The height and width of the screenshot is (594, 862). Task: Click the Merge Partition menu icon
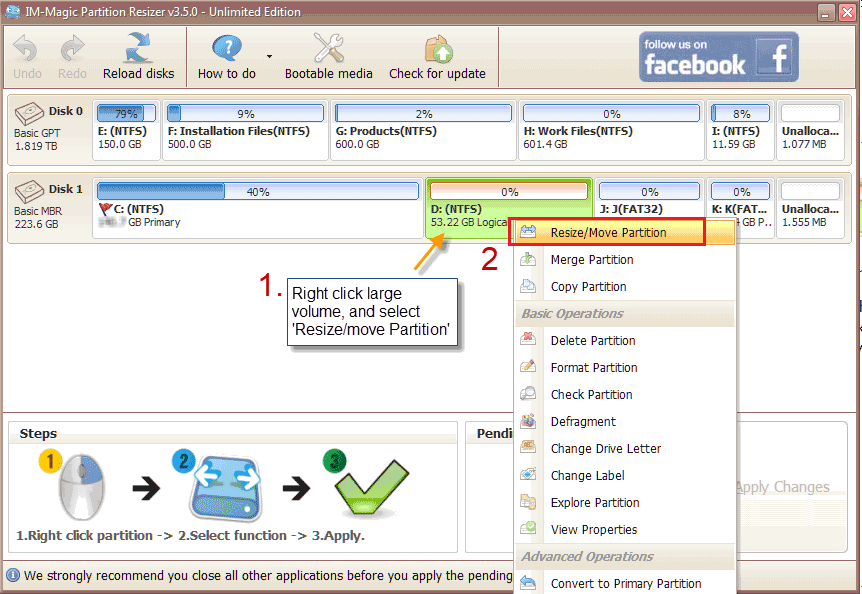528,258
